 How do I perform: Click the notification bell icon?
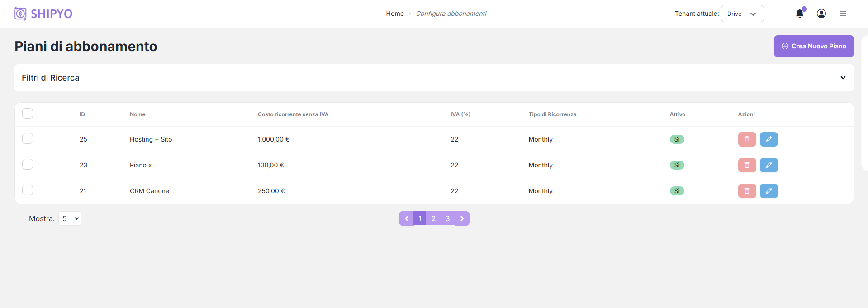tap(799, 14)
